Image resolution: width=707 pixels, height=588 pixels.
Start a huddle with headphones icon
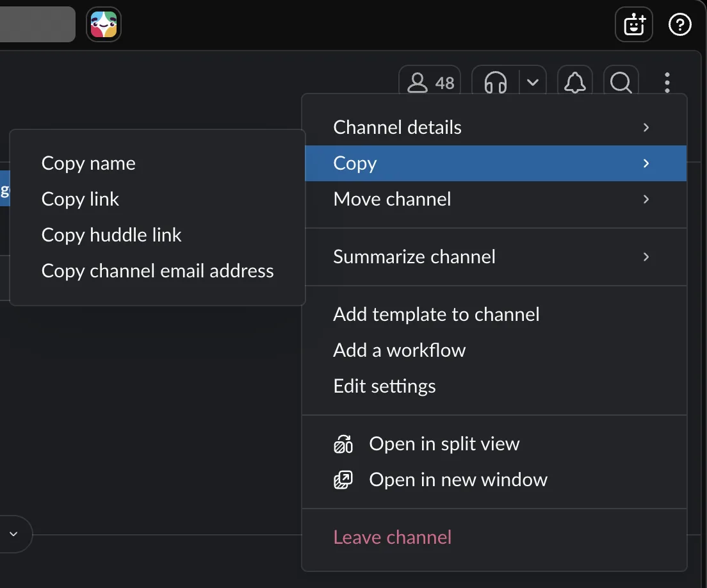pyautogui.click(x=496, y=83)
